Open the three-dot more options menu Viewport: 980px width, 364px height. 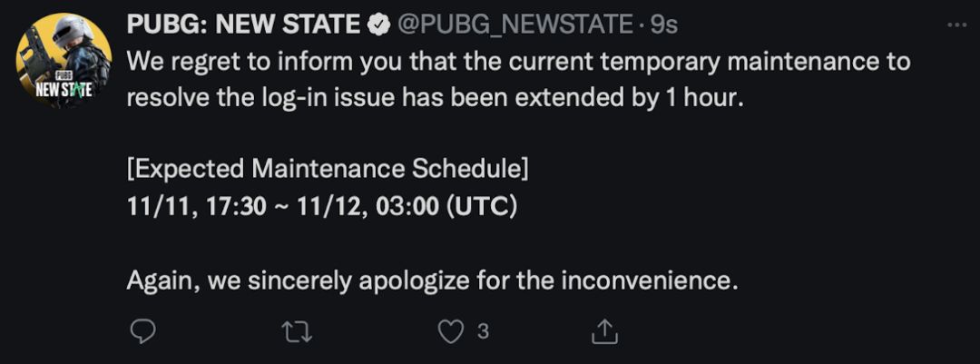click(x=956, y=25)
